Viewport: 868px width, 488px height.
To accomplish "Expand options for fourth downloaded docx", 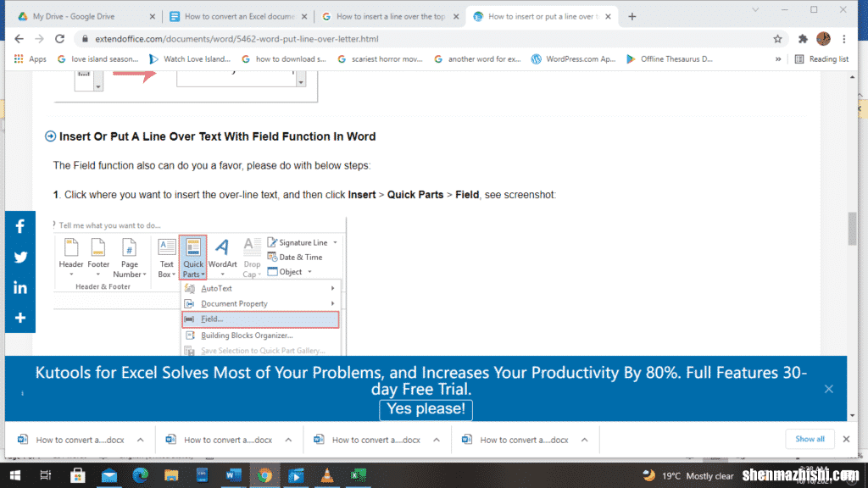I will click(x=585, y=440).
